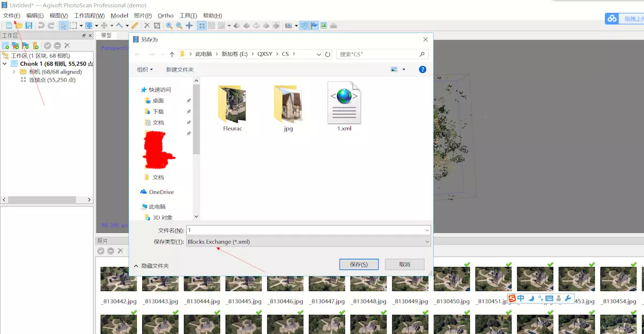Screen dimensions: 644x334
Task: Click the Remove items X in Workspace panel
Action: pos(67,46)
